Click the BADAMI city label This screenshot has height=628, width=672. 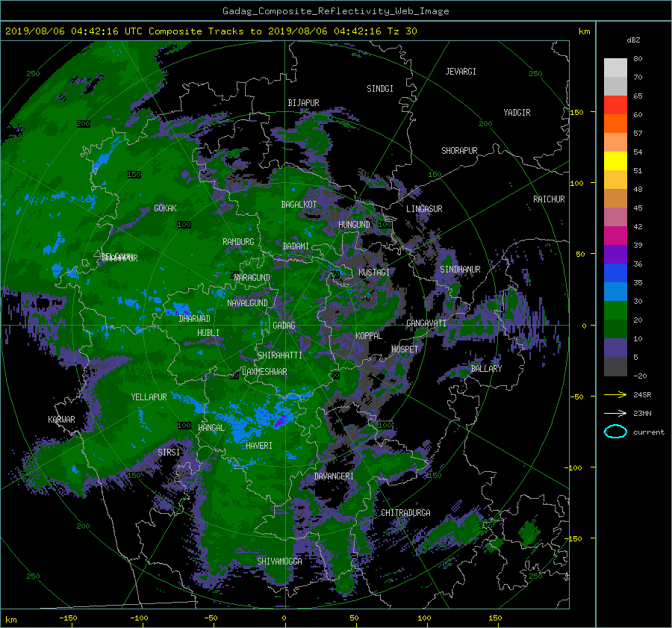coord(296,246)
